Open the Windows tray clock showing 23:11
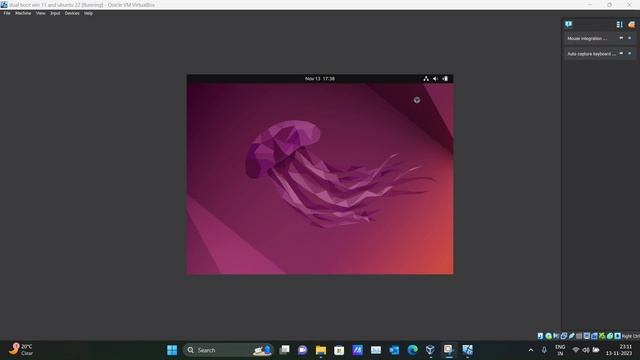The image size is (640, 360). coord(619,350)
